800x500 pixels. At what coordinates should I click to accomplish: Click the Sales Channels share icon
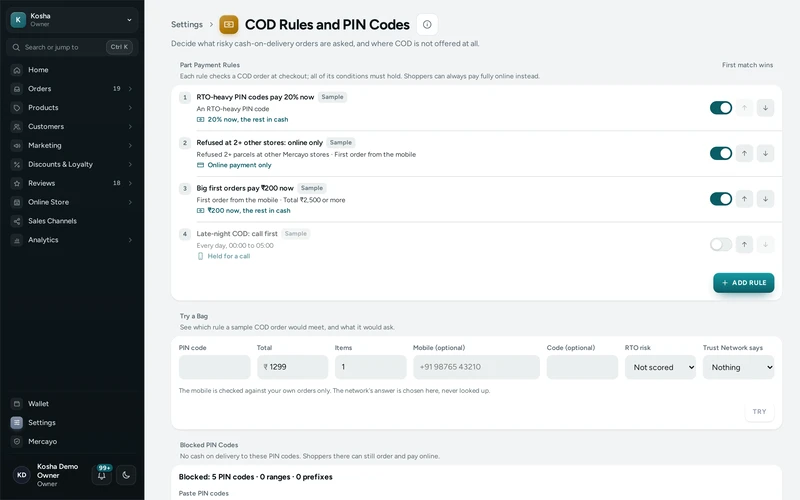point(17,221)
